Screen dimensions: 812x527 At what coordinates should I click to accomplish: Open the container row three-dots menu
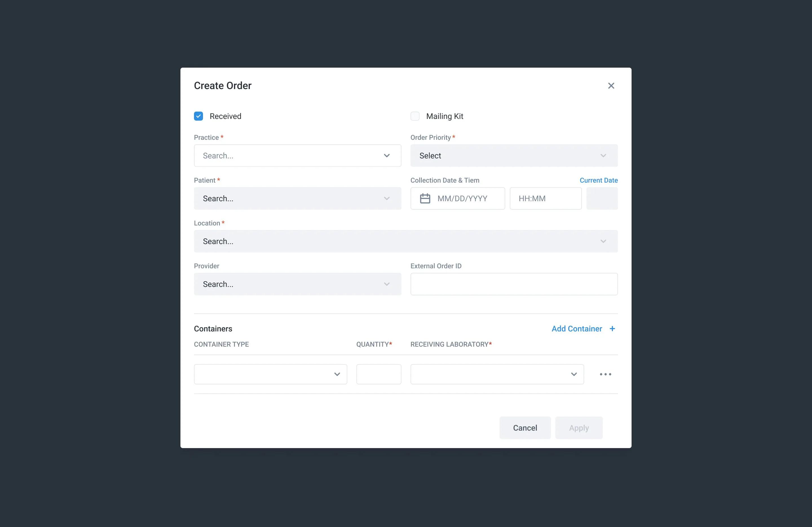coord(605,374)
